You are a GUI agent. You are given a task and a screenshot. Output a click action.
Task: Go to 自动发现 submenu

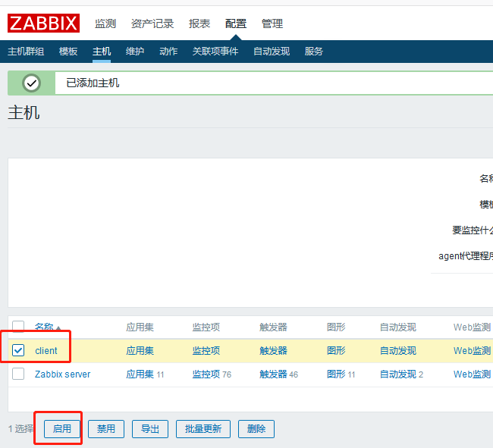pyautogui.click(x=272, y=52)
